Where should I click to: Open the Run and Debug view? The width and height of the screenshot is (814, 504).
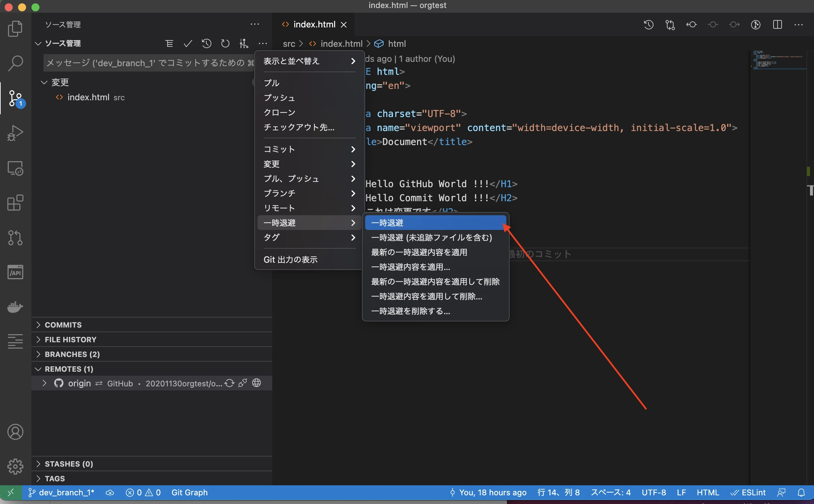pos(15,133)
